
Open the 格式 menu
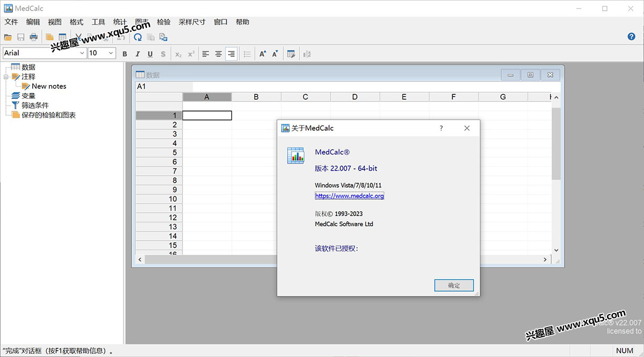(x=76, y=22)
